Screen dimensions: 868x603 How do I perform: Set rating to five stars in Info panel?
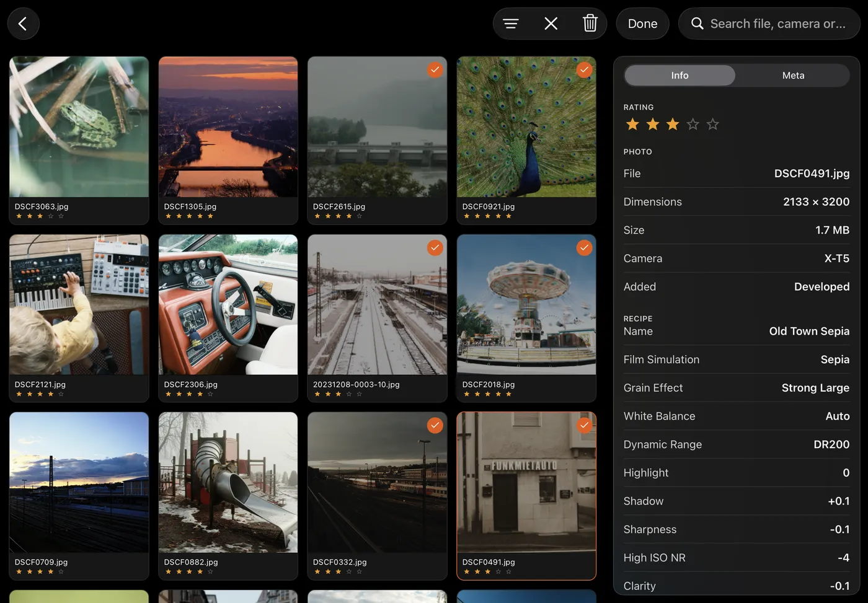[x=713, y=125]
